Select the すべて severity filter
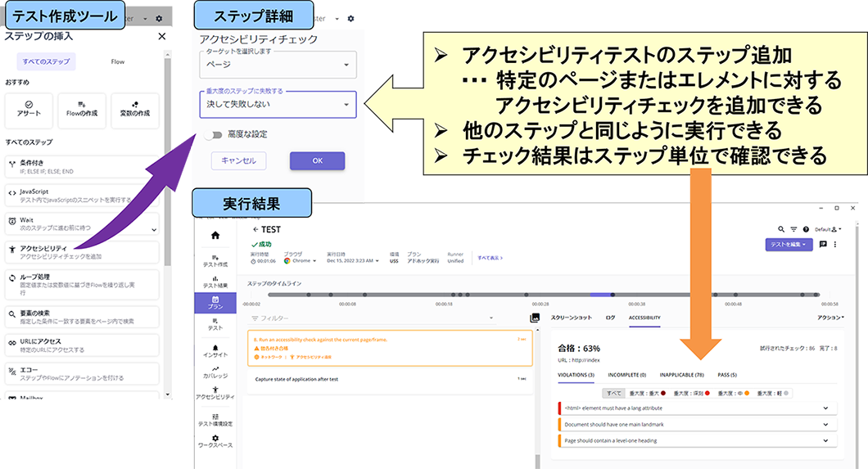Screen dimensions: 868x469 pyautogui.click(x=612, y=393)
